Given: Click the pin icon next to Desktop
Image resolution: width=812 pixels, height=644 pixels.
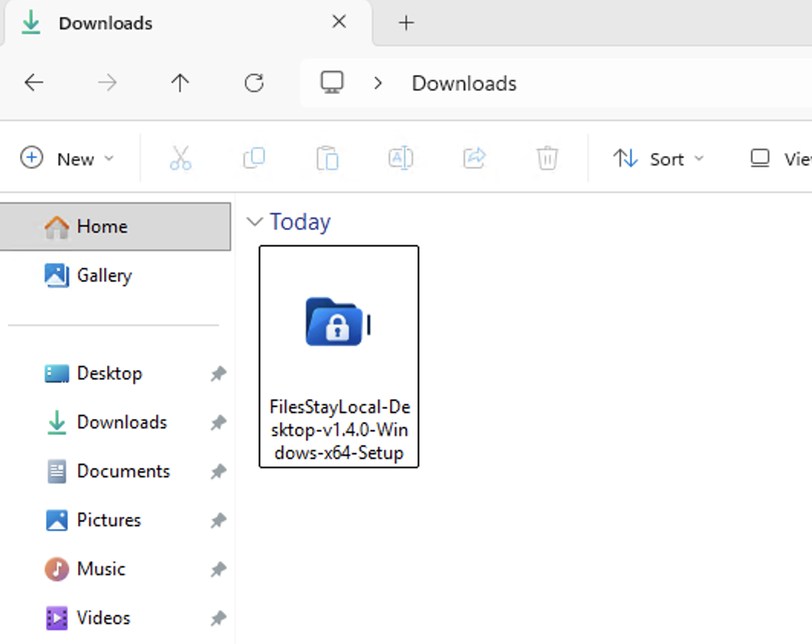Looking at the screenshot, I should point(219,373).
